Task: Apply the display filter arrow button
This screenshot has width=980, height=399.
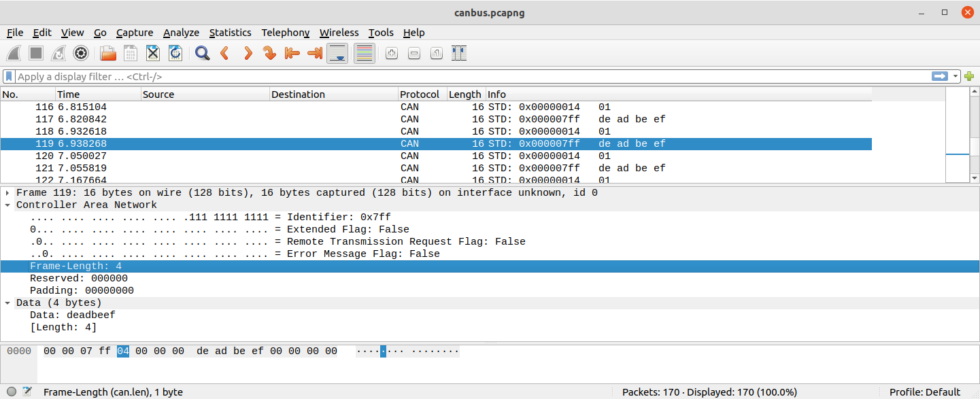Action: 940,77
